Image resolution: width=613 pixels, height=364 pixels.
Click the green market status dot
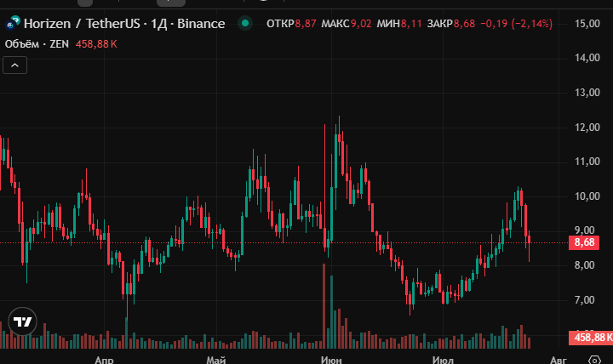click(245, 23)
